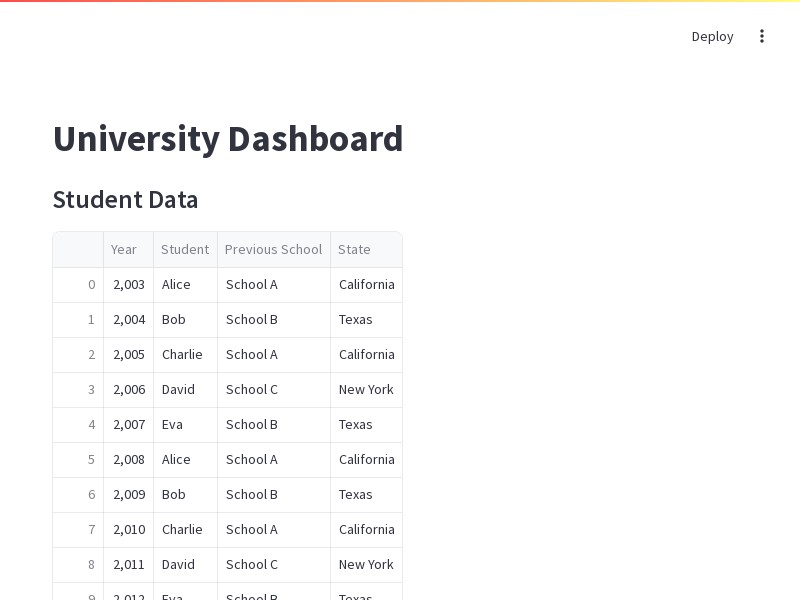The image size is (800, 600).
Task: Click the Deploy button
Action: point(712,36)
